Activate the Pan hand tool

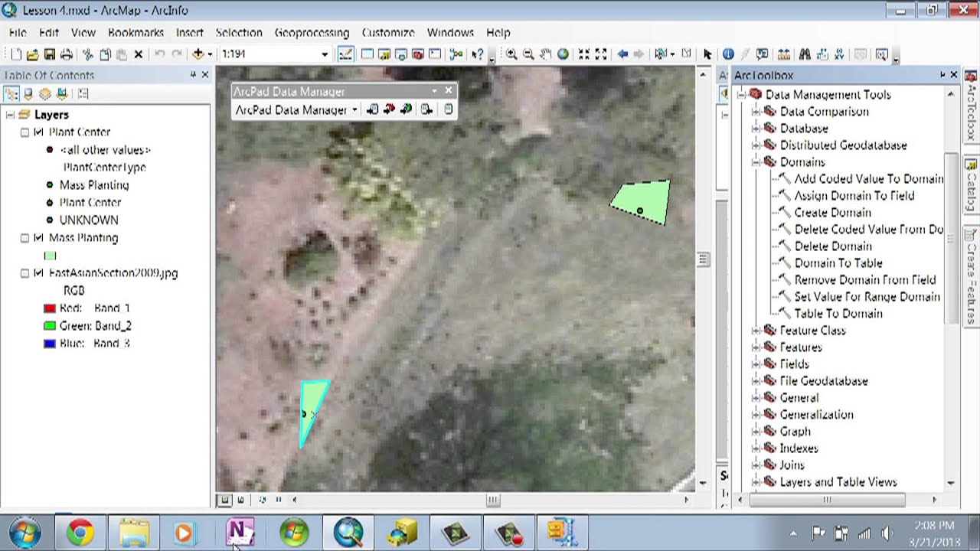(546, 54)
